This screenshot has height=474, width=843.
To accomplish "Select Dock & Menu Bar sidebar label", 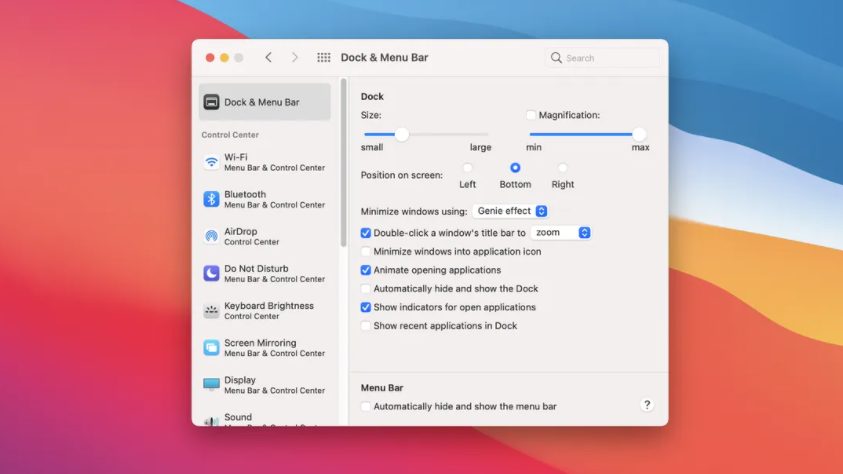I will coord(262,102).
